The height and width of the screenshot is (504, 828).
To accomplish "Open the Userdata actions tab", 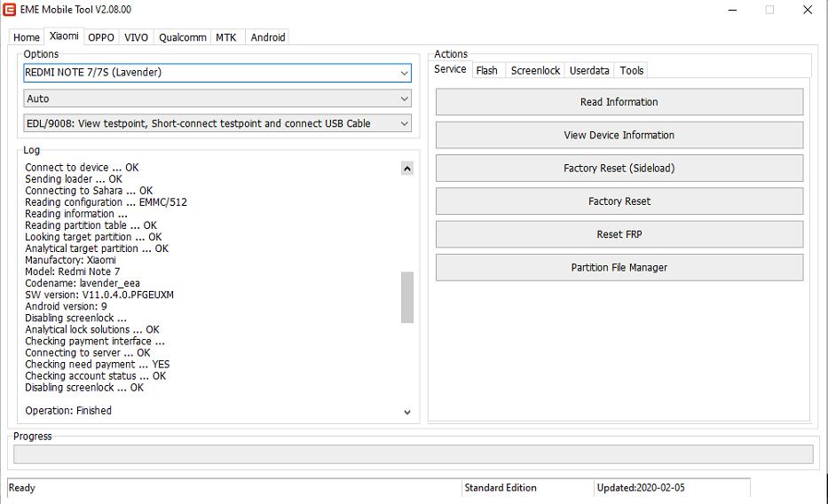I will point(589,71).
